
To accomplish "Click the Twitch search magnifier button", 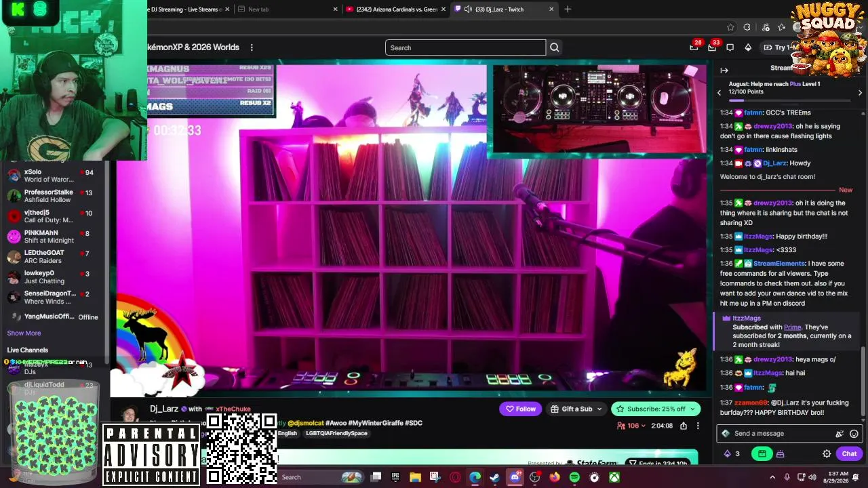I will pos(554,47).
